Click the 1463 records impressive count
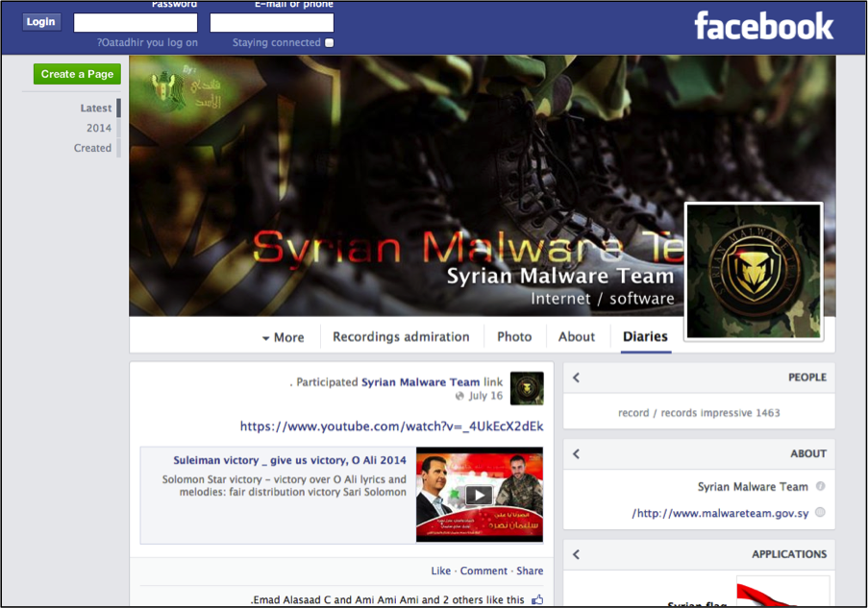Image resolution: width=868 pixels, height=608 pixels. (x=699, y=413)
